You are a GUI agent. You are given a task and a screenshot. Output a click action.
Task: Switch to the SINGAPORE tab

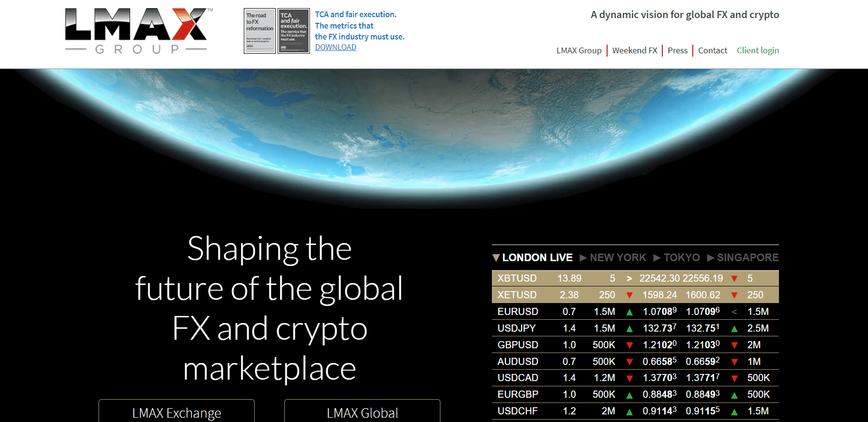tap(748, 257)
